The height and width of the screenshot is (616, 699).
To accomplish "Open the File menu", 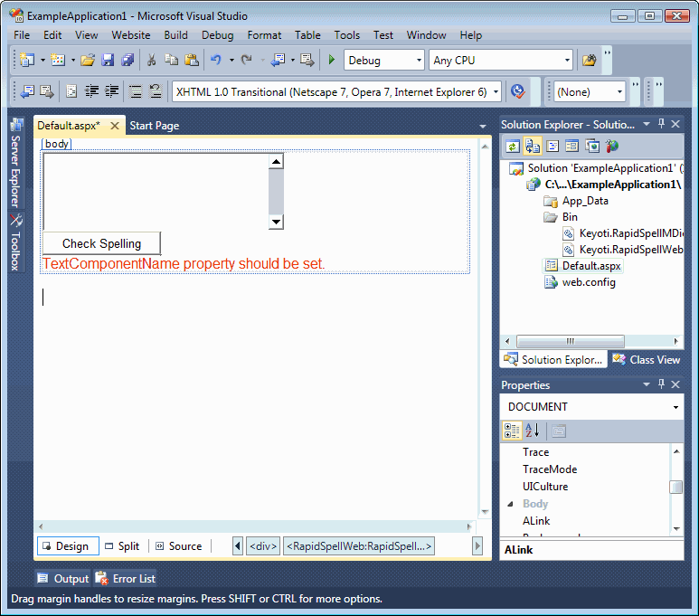I will [x=22, y=34].
